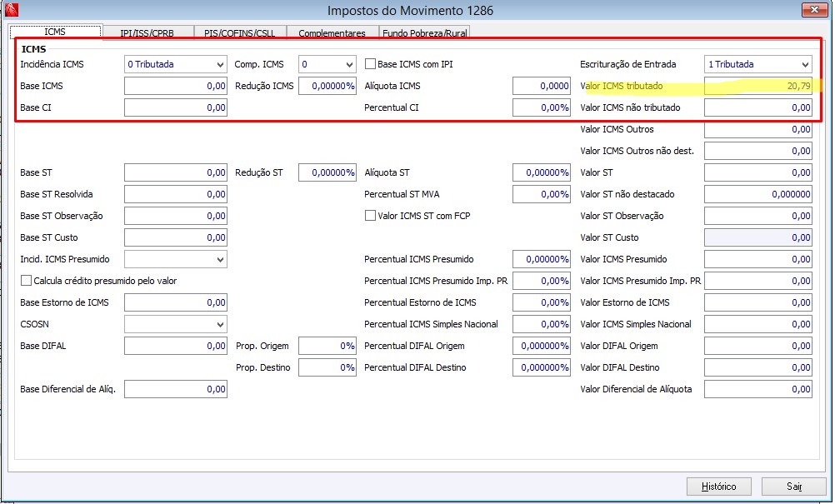
Task: Close the Impostos do Movimento window
Action: 814,9
